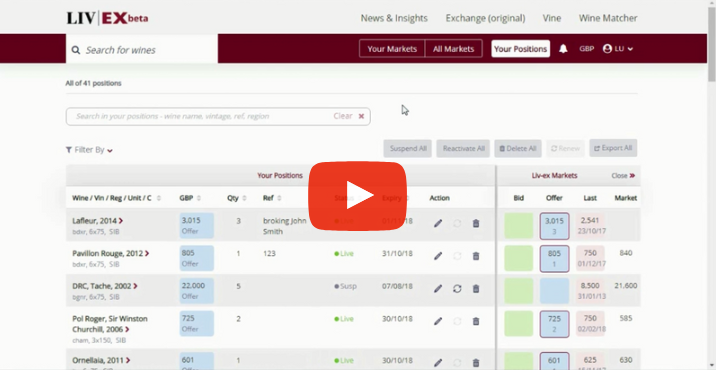Click market offer 805 for Pavillon Rouge
Viewport: 716px width, 371px height.
[554, 259]
